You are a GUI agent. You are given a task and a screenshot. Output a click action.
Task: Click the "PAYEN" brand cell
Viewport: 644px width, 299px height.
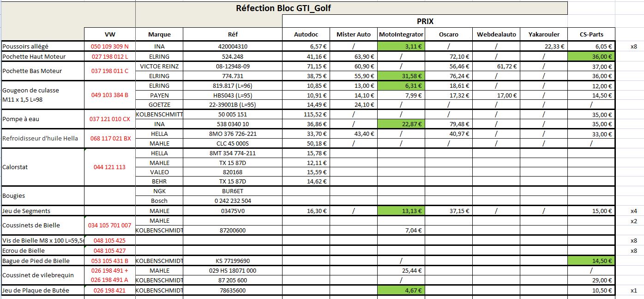click(x=159, y=95)
